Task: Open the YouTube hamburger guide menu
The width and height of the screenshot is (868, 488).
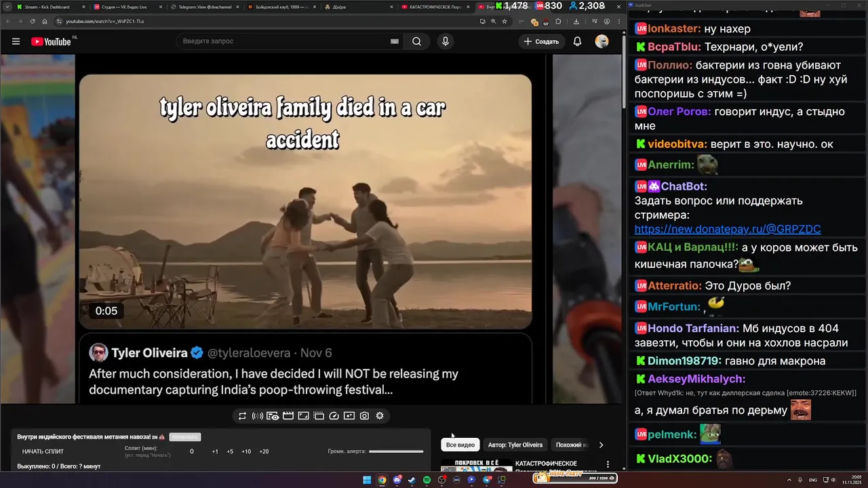Action: pos(16,41)
